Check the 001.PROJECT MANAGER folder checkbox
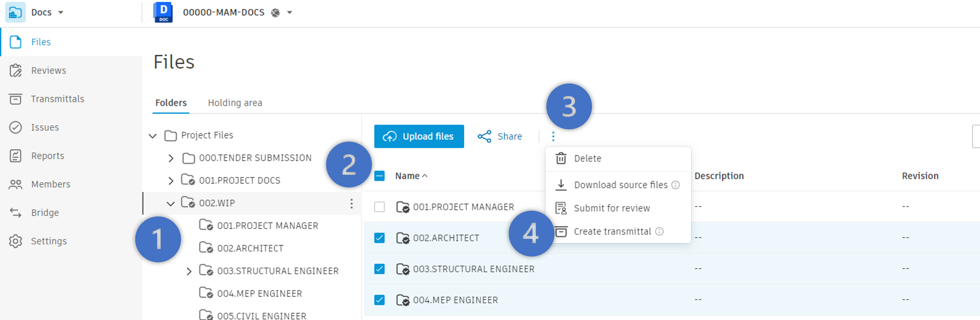Viewport: 980px width, 320px height. coord(379,207)
